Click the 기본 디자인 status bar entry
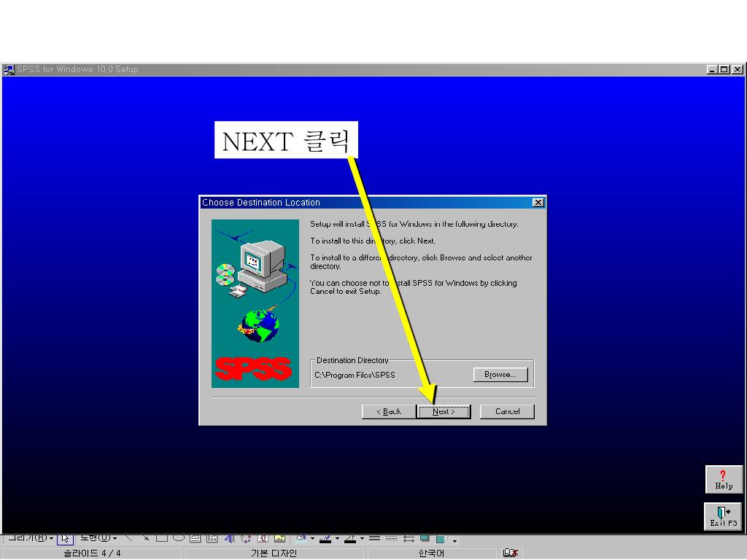747x560 pixels. (274, 553)
